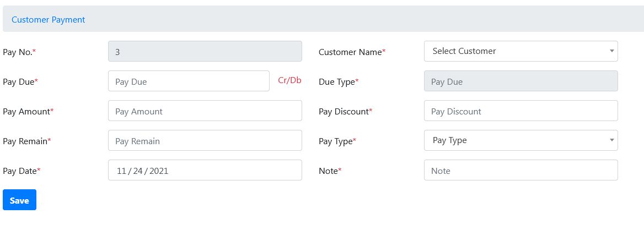
Task: Focus the Pay Amount input field
Action: [205, 111]
